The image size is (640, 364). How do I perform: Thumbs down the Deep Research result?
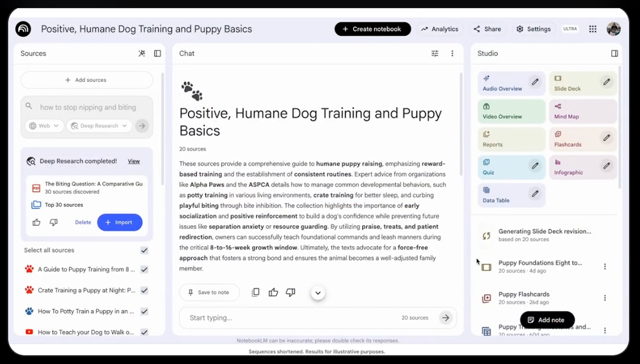53,222
